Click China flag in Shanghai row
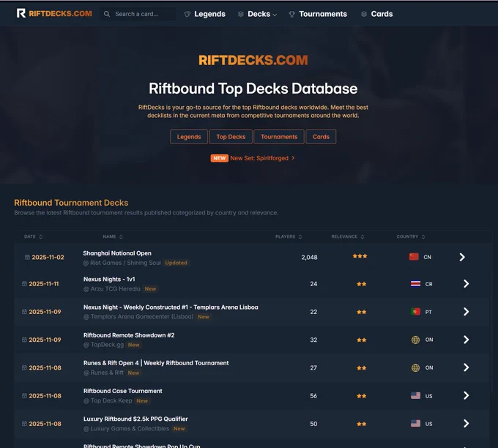 pyautogui.click(x=414, y=256)
